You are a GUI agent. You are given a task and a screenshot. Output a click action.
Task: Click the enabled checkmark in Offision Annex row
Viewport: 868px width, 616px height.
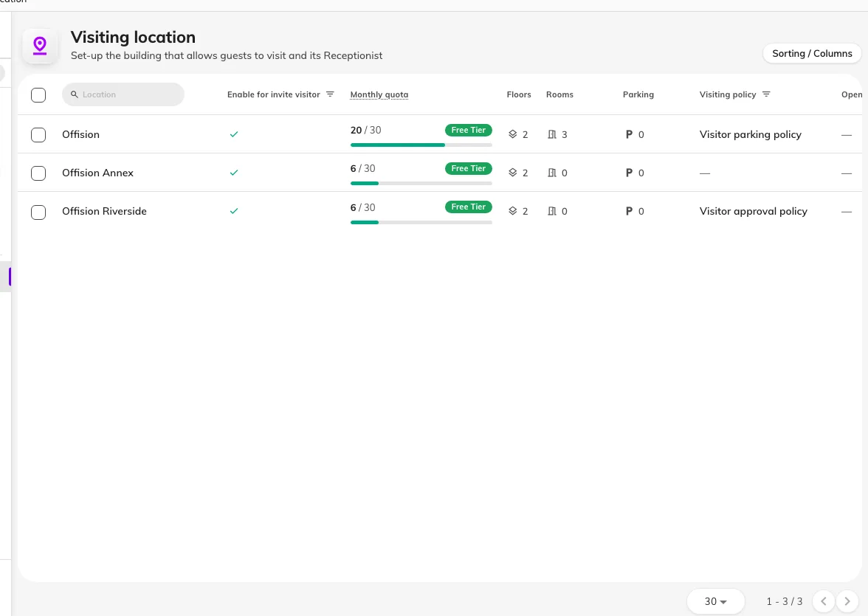tap(234, 173)
